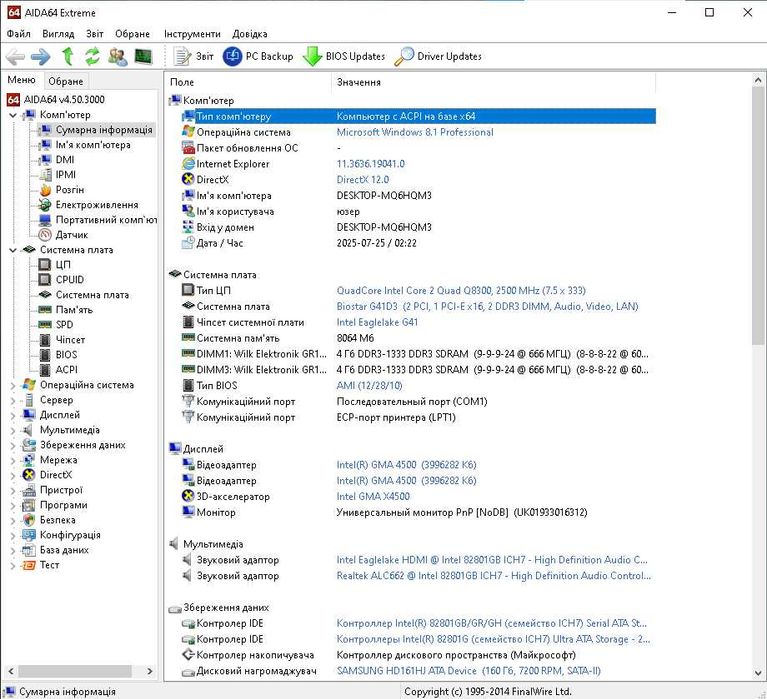Select CPUID in the tree
The height and width of the screenshot is (699, 767).
click(x=61, y=280)
